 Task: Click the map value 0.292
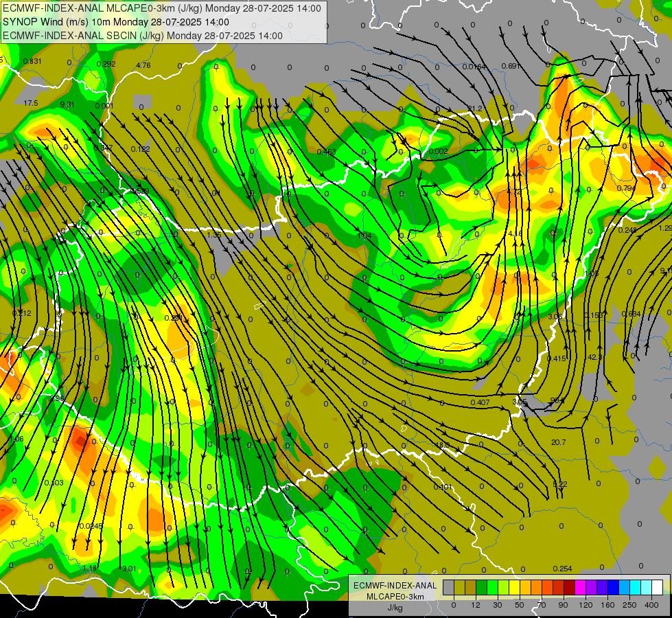point(106,64)
